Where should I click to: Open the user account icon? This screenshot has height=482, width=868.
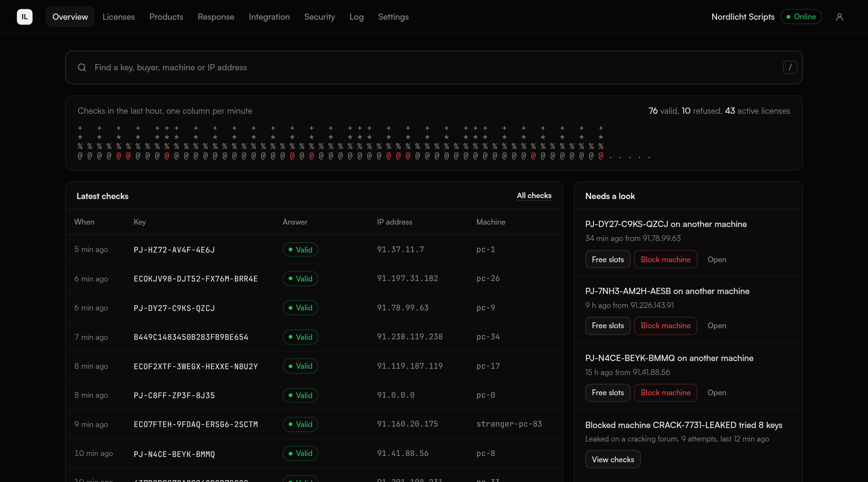pos(840,17)
